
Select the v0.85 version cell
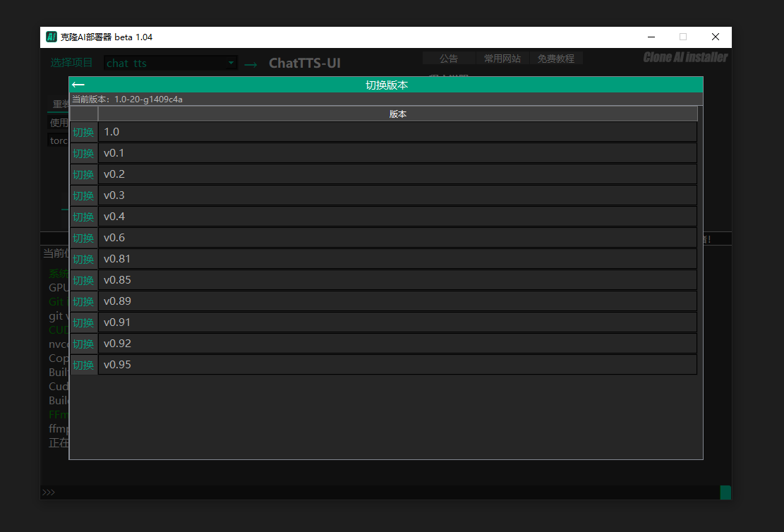(x=397, y=280)
